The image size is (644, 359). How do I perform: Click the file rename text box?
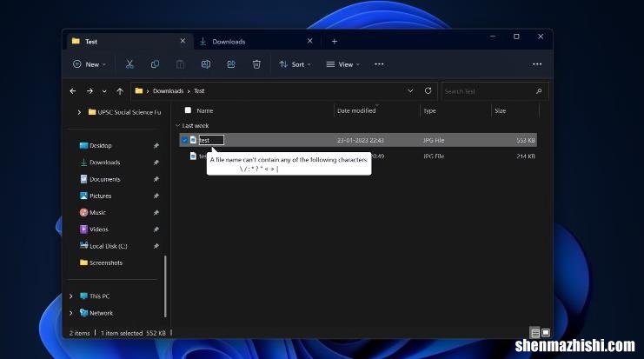(x=211, y=140)
